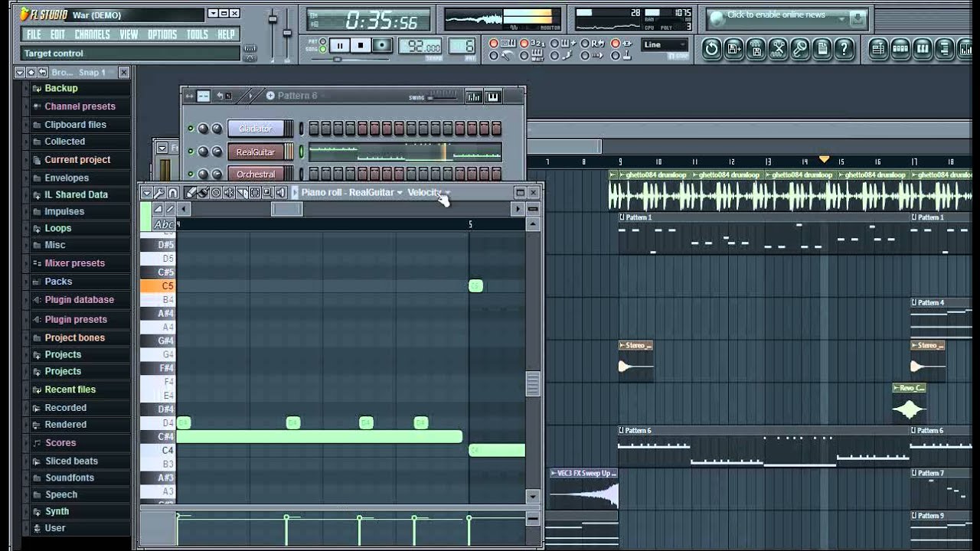
Task: Click the Undo history toolbar button
Action: 711,49
